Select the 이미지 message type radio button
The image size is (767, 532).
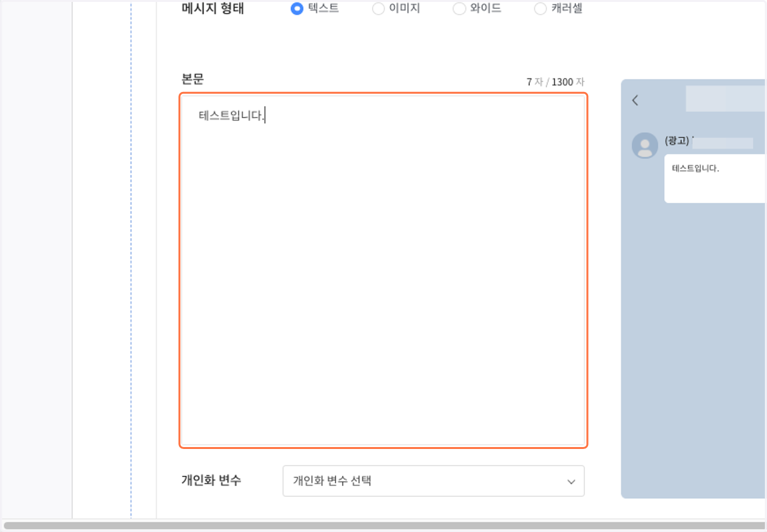[378, 9]
